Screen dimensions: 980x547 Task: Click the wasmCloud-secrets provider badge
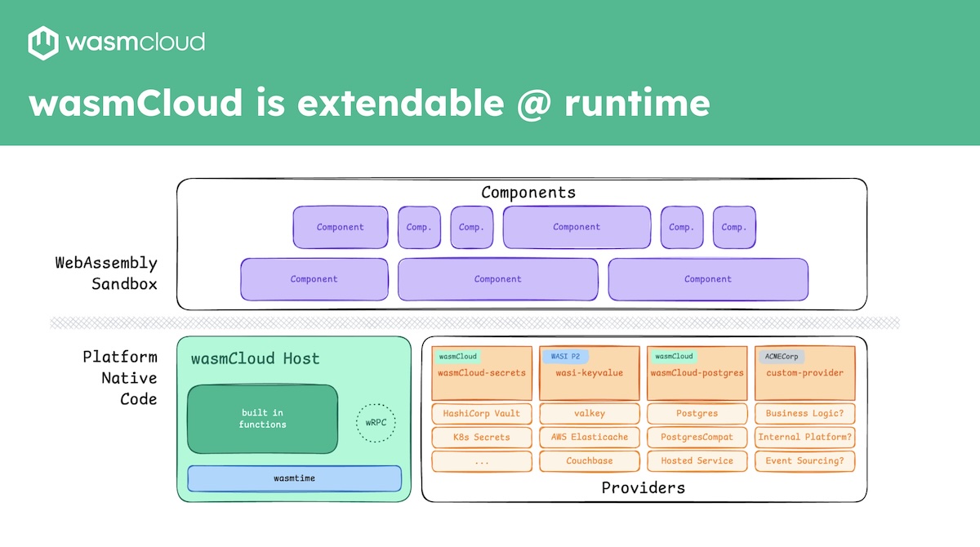tap(481, 372)
